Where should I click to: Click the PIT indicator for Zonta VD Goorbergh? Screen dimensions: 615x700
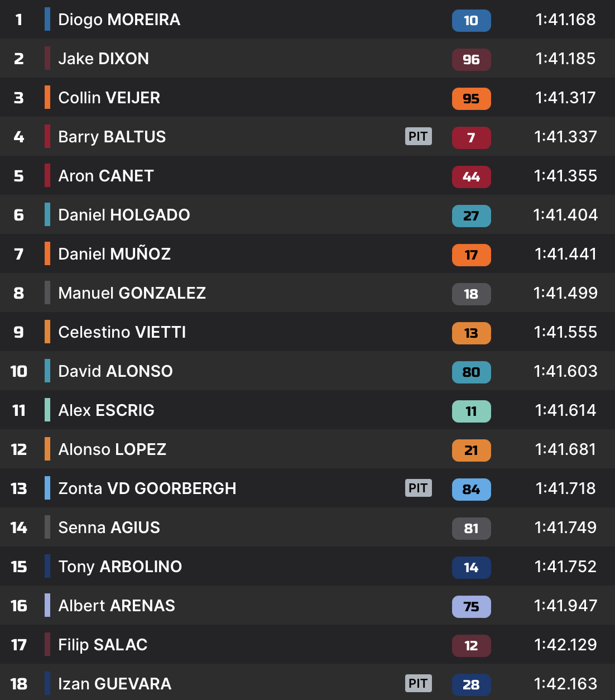point(418,488)
